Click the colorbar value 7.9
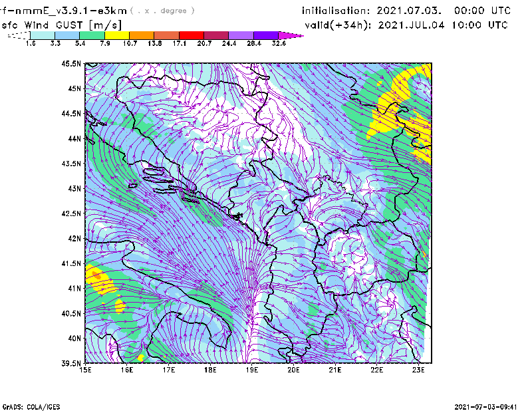Image resolution: width=532 pixels, height=411 pixels. pyautogui.click(x=105, y=43)
